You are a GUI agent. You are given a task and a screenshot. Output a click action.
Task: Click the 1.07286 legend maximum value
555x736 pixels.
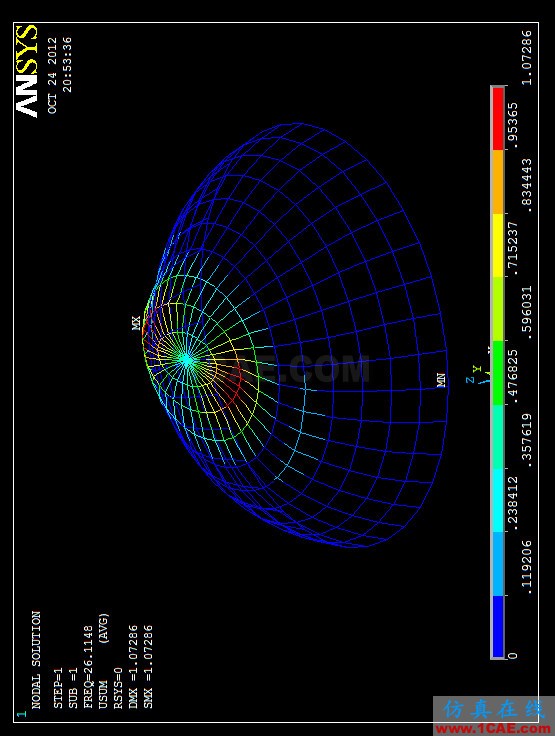528,57
